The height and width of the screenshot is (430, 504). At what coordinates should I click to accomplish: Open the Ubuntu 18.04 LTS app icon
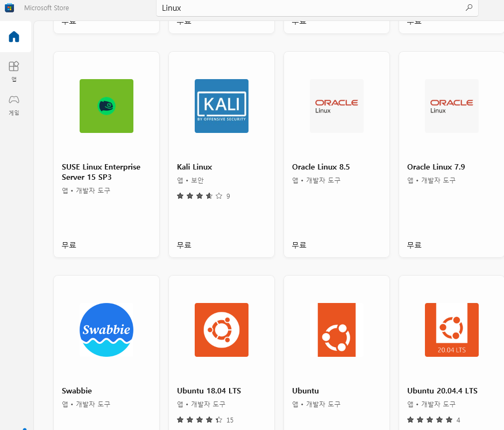click(222, 330)
